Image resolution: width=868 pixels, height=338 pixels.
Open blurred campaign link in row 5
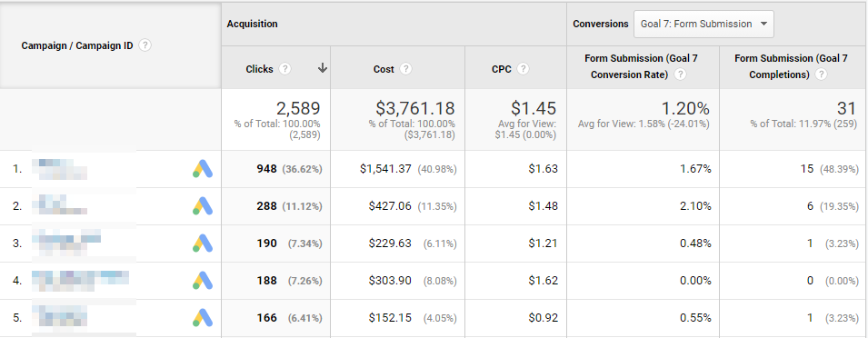tap(59, 317)
